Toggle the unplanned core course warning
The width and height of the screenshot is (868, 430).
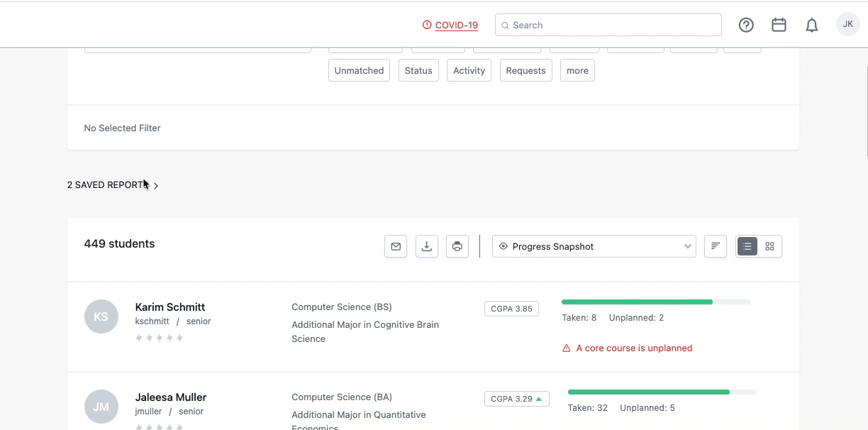coord(627,348)
